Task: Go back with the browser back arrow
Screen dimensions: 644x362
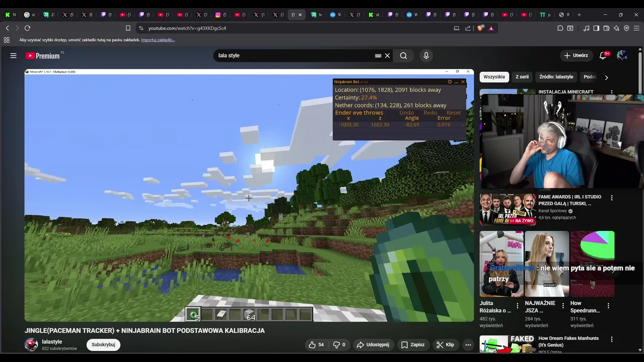Action: tap(8, 28)
